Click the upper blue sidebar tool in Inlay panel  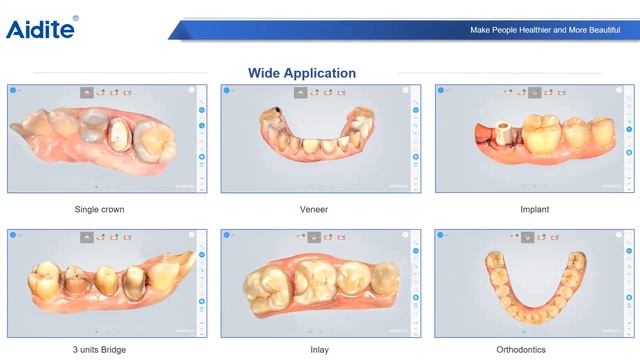pos(416,251)
